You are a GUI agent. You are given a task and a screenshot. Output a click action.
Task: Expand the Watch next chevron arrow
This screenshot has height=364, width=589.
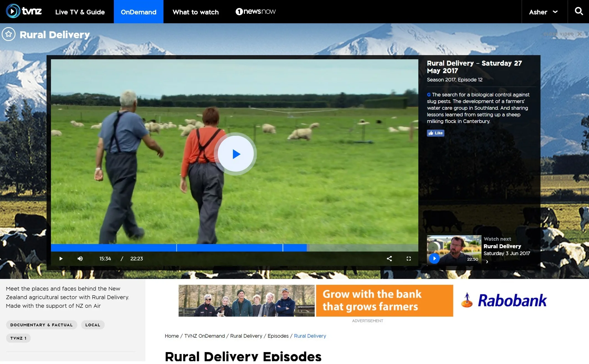487,262
